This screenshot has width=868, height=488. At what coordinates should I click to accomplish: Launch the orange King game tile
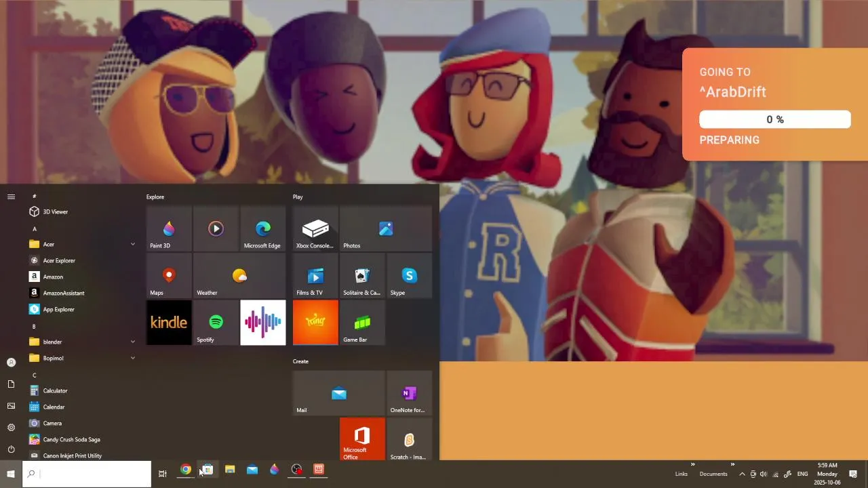pyautogui.click(x=315, y=323)
